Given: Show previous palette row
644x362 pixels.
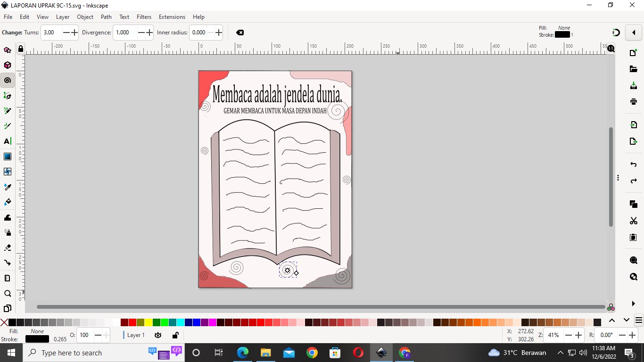Looking at the screenshot, I should click(x=612, y=320).
